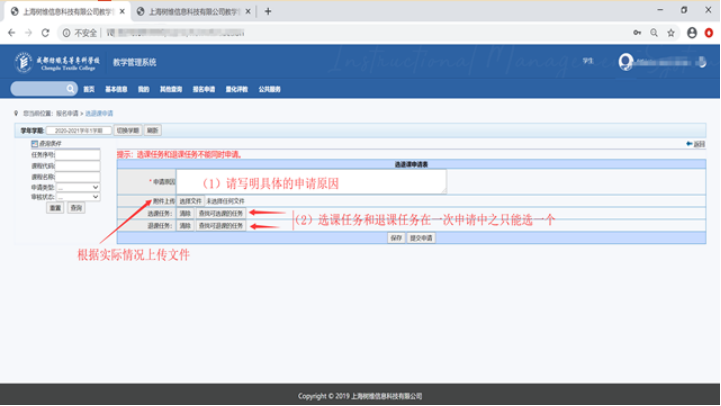
Task: Click into the 申请原因 reason text area
Action: pos(312,182)
